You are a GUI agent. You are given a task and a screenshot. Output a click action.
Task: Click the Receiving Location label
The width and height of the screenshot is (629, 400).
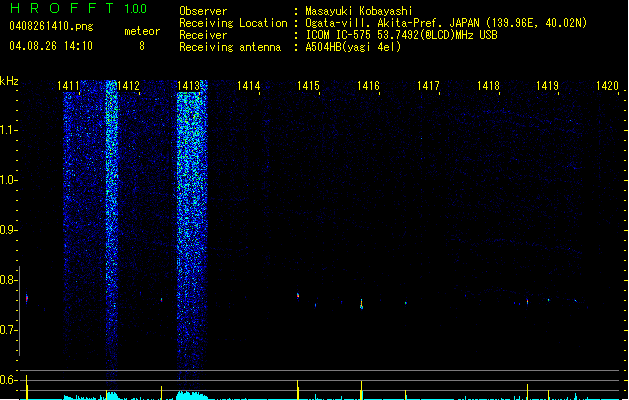[233, 23]
